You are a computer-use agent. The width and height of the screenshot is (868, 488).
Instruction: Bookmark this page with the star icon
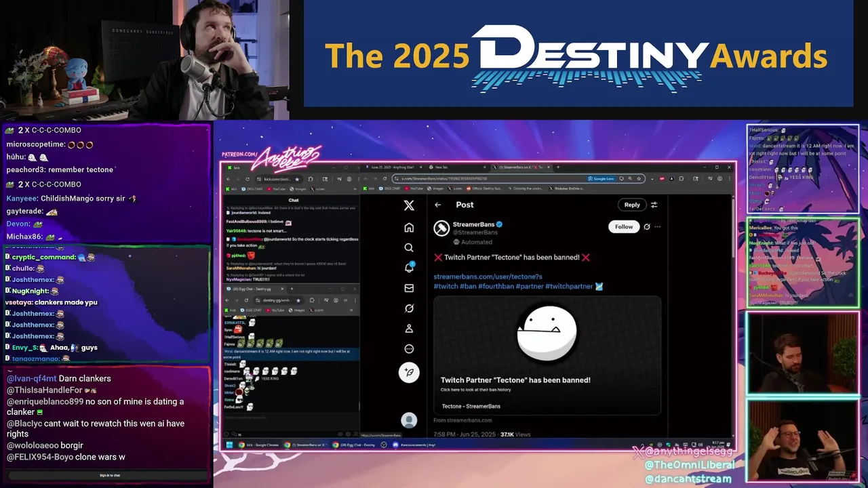[x=639, y=179]
